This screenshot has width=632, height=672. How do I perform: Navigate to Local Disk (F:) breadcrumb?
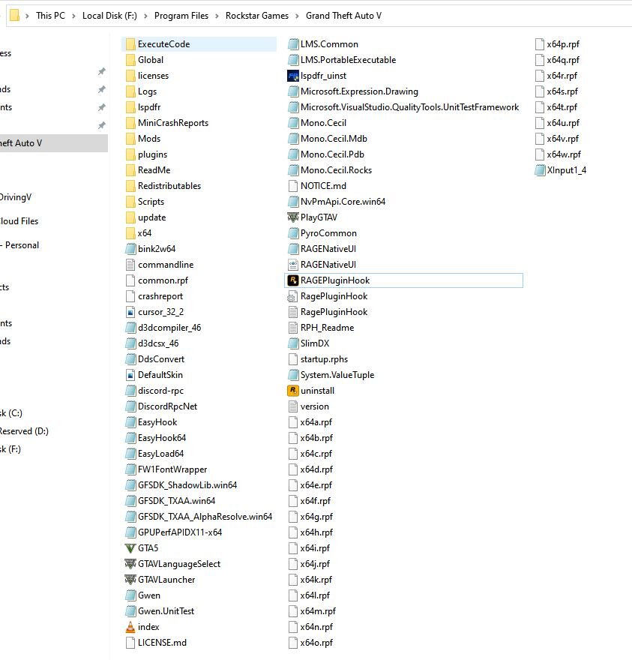(109, 16)
